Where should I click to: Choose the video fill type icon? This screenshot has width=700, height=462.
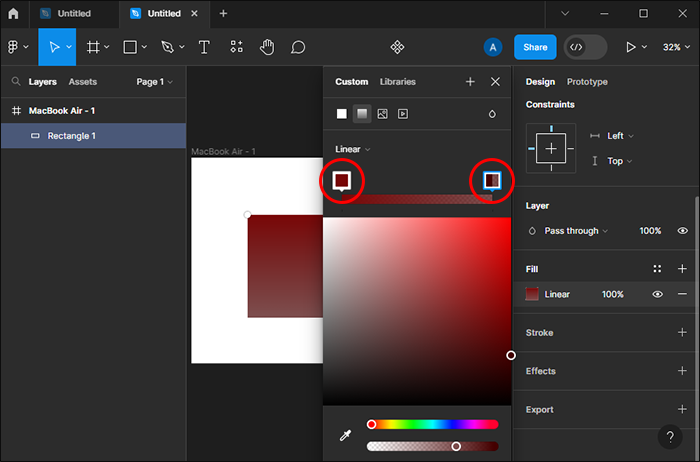coord(402,114)
